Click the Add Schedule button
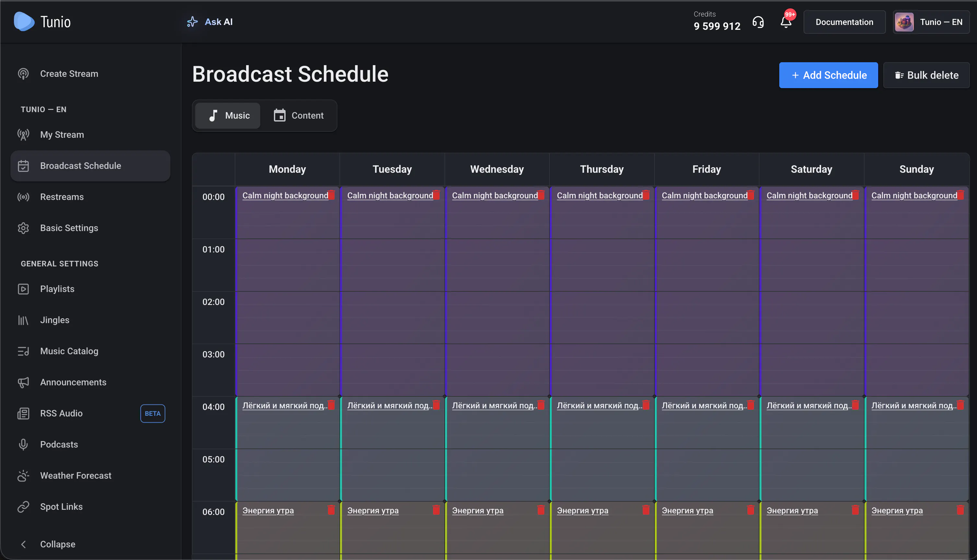This screenshot has height=560, width=977. point(828,76)
